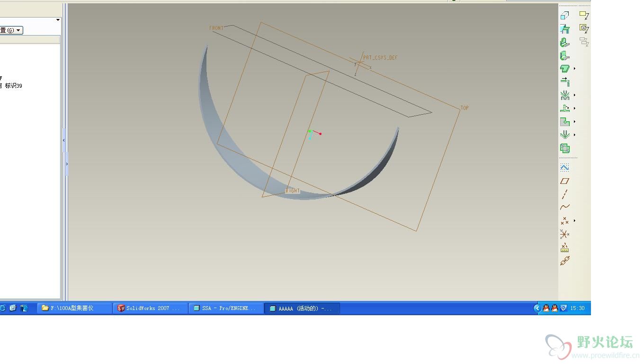Image resolution: width=644 pixels, height=364 pixels.
Task: Switch to F:\100A型集菌仪 folder taskbar button
Action: [x=74, y=308]
